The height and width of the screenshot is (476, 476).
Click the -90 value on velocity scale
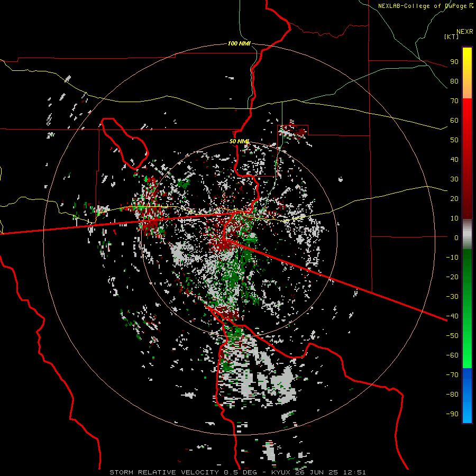coord(452,414)
